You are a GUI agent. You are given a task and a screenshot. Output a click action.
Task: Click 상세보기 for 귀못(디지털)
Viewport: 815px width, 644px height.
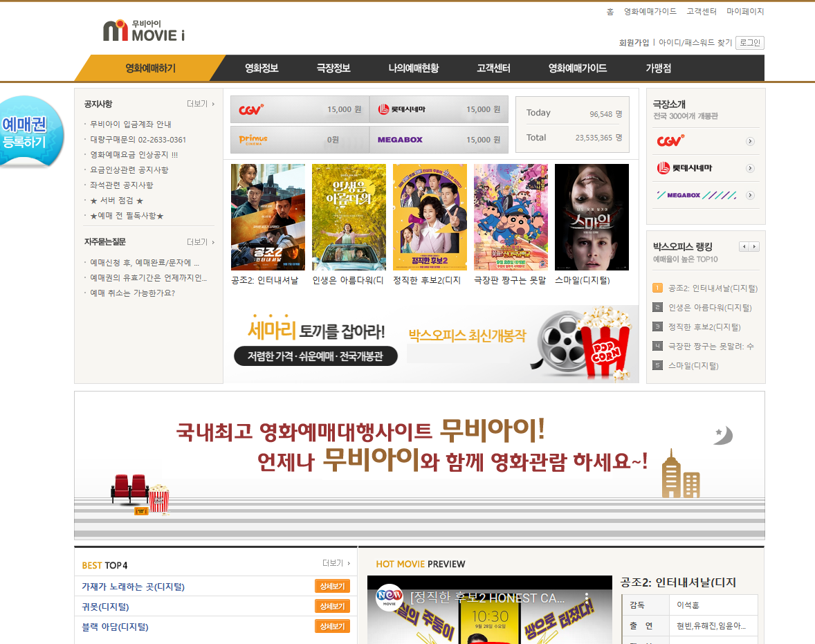click(x=332, y=606)
